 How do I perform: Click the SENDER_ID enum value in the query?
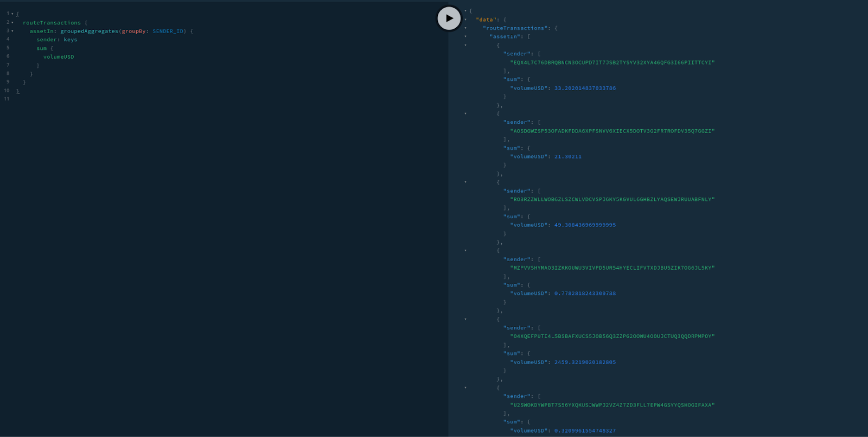pos(168,31)
